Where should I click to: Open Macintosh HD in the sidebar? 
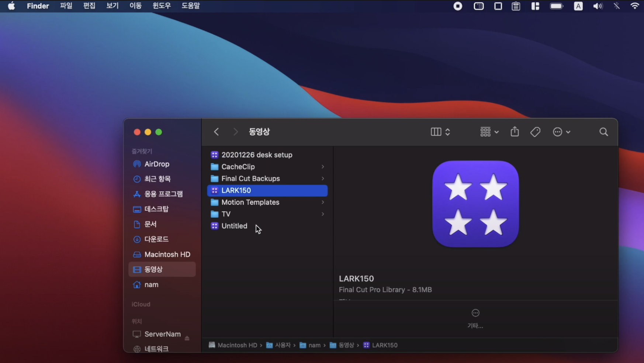[162, 255]
